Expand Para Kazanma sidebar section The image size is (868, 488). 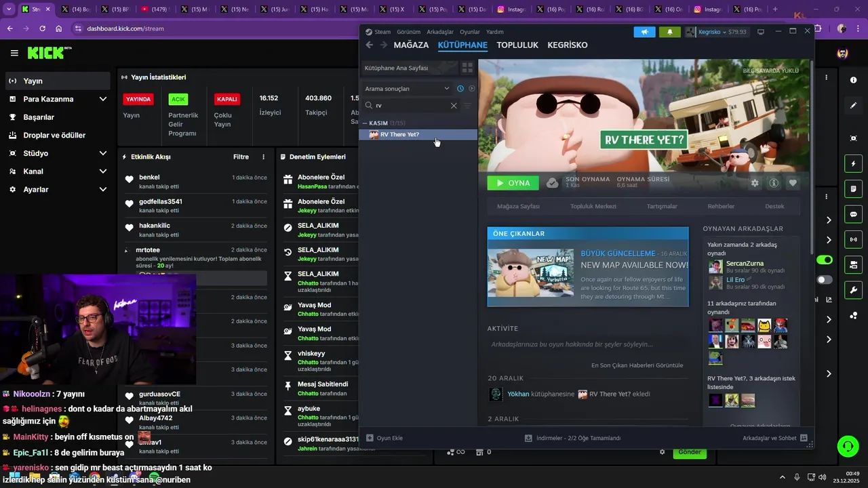102,99
